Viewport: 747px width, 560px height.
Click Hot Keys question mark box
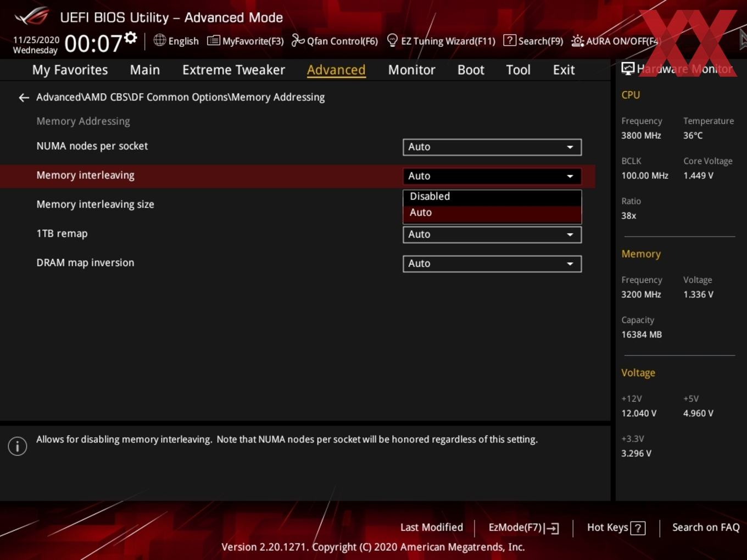pyautogui.click(x=638, y=528)
